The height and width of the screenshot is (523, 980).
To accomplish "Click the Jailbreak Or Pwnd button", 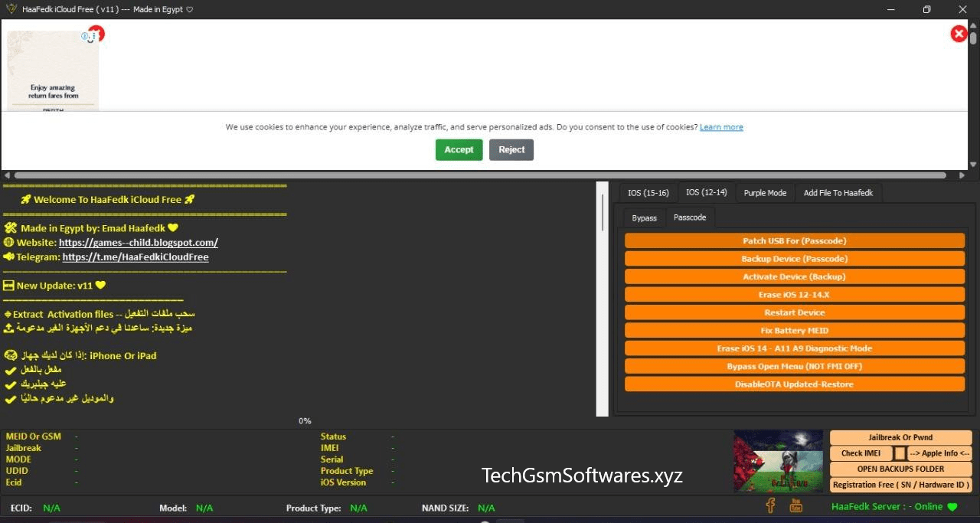I will [901, 437].
